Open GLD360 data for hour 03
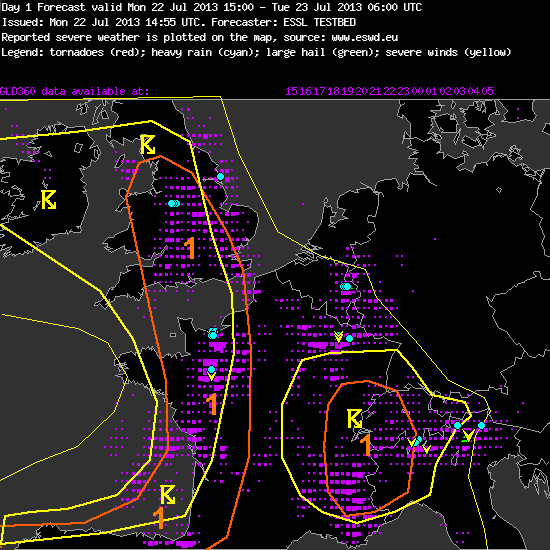This screenshot has width=550, height=550. [x=460, y=91]
